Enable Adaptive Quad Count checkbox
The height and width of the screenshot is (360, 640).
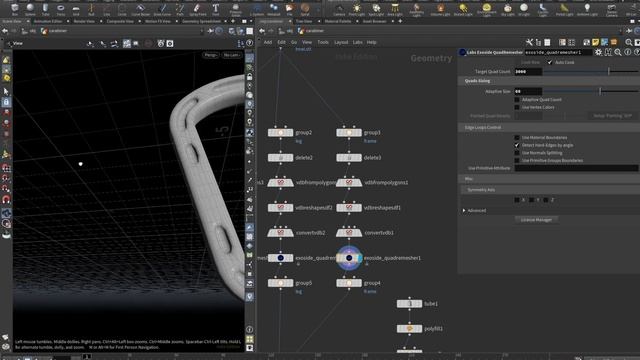(x=517, y=100)
